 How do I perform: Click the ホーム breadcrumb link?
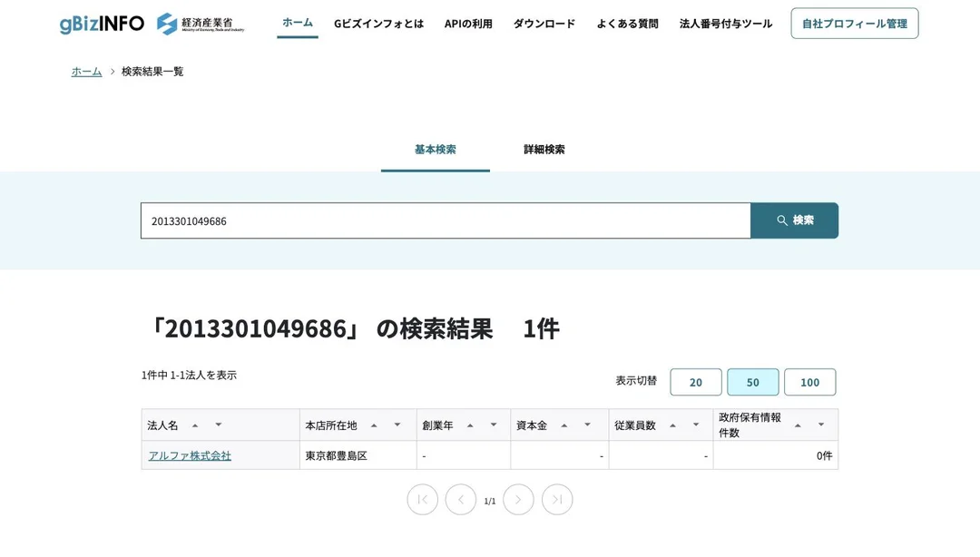coord(86,72)
